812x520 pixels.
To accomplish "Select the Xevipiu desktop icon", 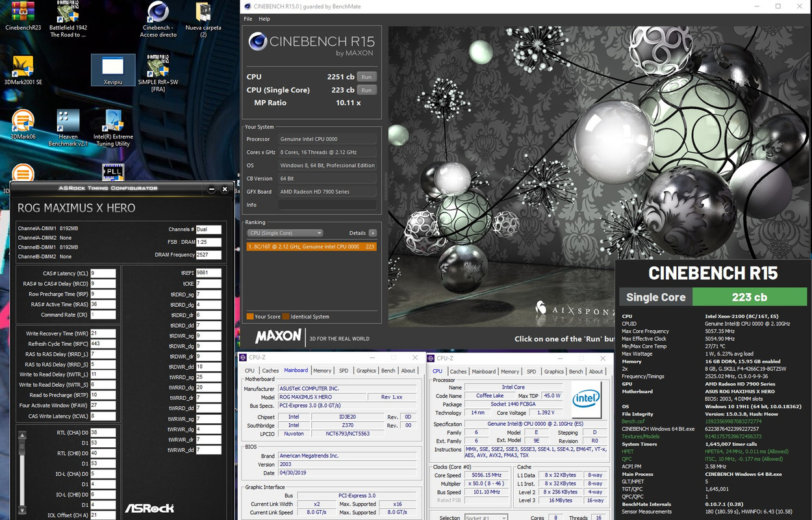I will pos(113,70).
